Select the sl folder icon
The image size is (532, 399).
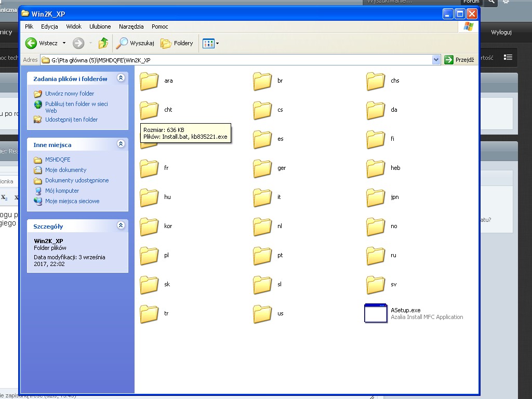point(262,285)
